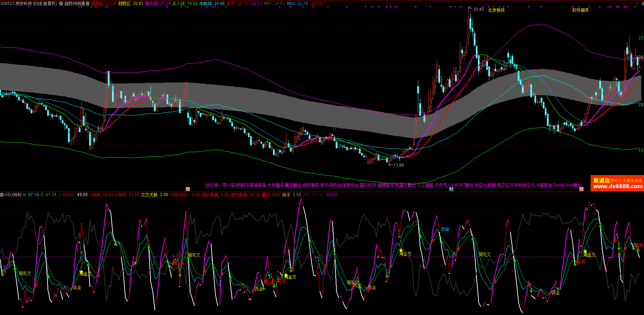This screenshot has width=644, height=315.
Task: Click the DeepSeek概念 concept tag
Action: pos(567,185)
